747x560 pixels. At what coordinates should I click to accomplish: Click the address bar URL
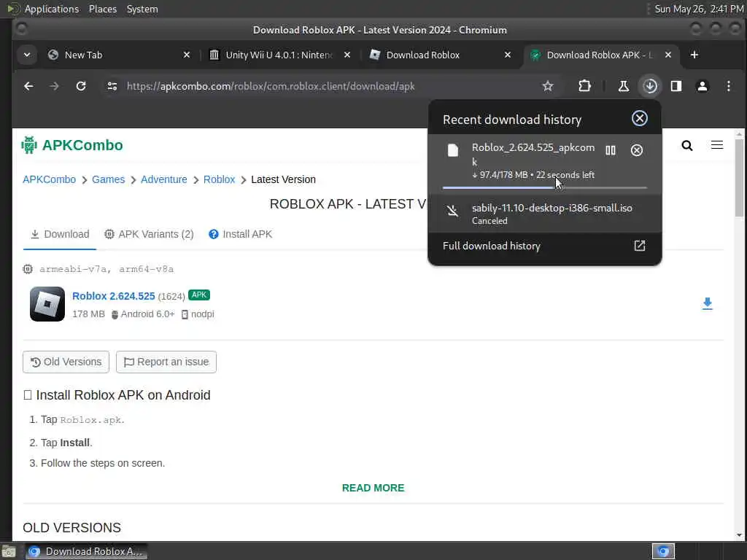tap(271, 86)
